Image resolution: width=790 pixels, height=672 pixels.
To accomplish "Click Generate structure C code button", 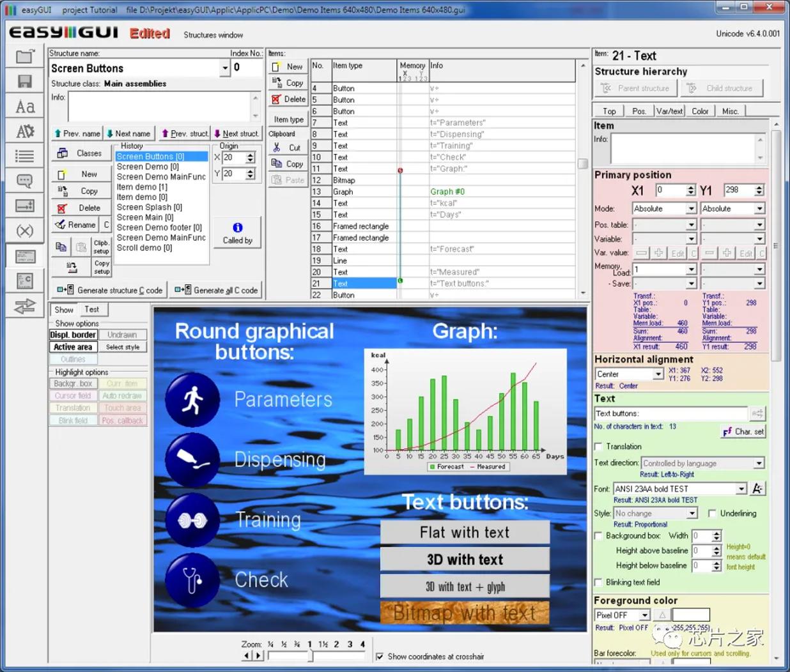I will (x=109, y=290).
